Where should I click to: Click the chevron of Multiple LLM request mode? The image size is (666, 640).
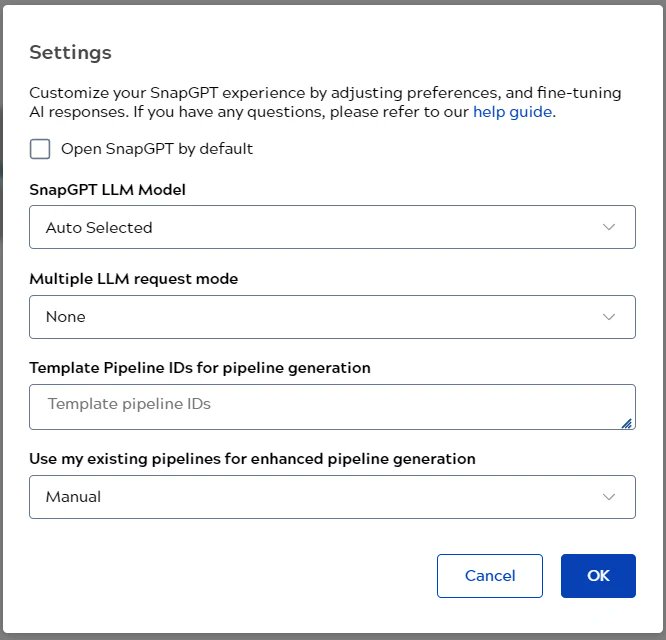coord(609,317)
